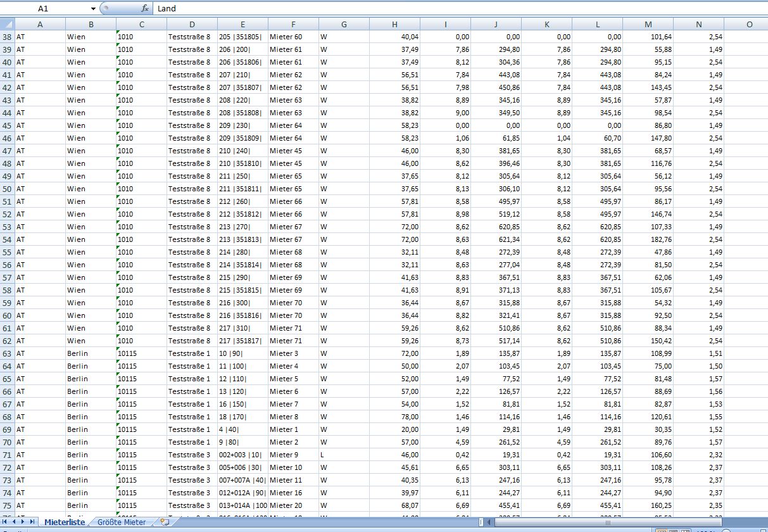Switch to the Größte Mieter sheet tab
Viewport: 768px width, 532px height.
coord(122,522)
